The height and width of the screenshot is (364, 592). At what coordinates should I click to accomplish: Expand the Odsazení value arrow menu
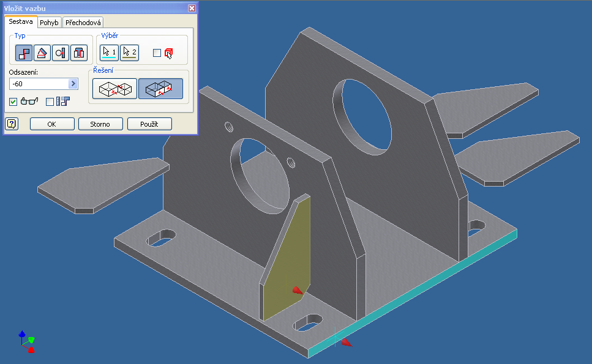pyautogui.click(x=73, y=84)
